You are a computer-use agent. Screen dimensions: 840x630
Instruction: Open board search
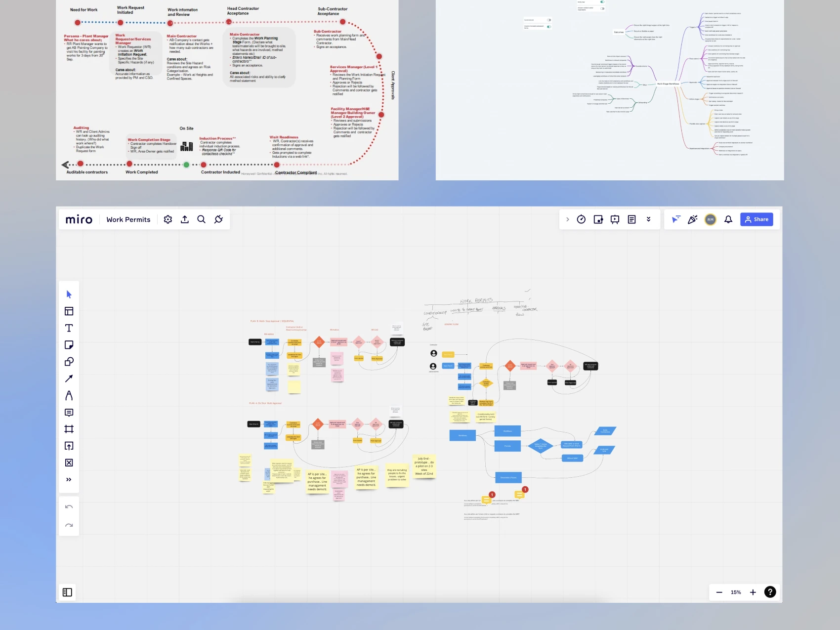201,219
